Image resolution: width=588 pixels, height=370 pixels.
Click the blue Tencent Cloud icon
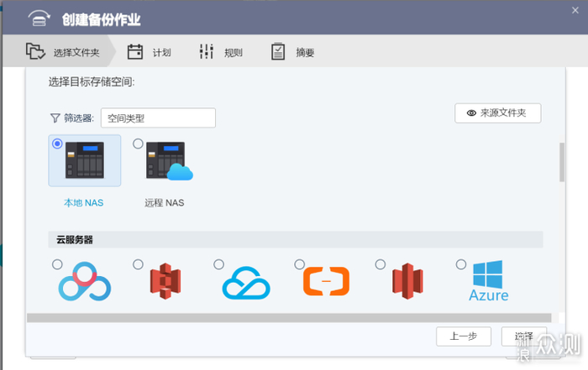(x=246, y=283)
